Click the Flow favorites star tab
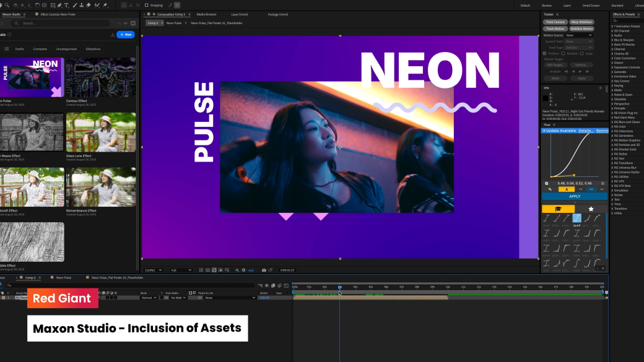This screenshot has height=362, width=644. tap(591, 209)
